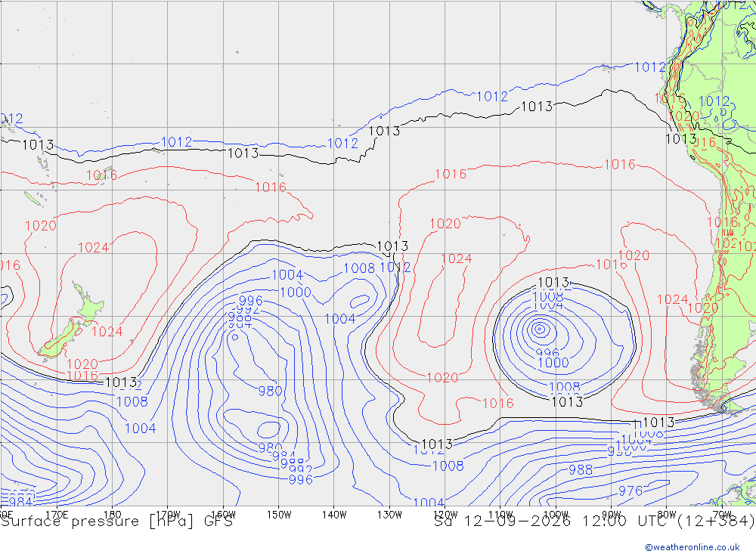Click the blue 976 isobar label
This screenshot has width=756, height=554.
click(631, 491)
